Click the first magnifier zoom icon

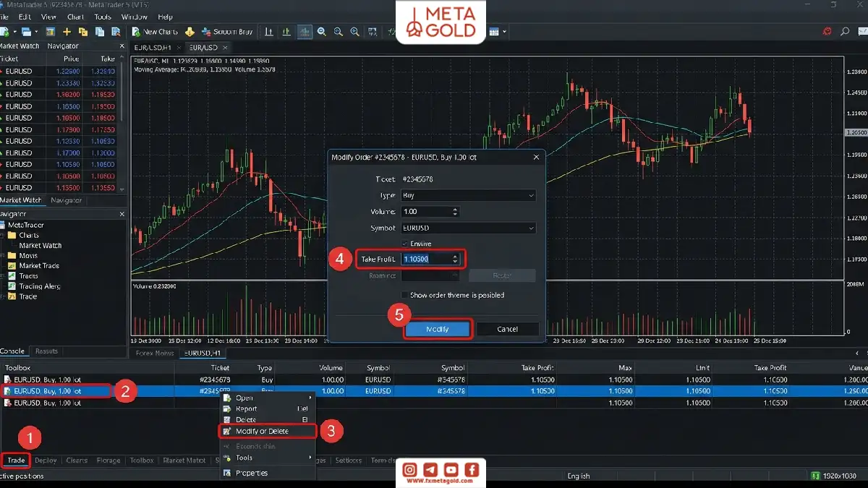321,32
